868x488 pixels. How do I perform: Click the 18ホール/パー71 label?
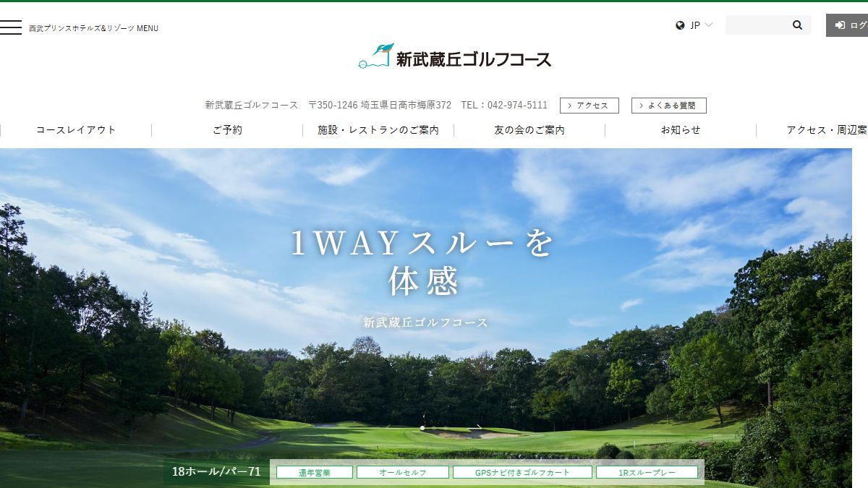coord(216,472)
